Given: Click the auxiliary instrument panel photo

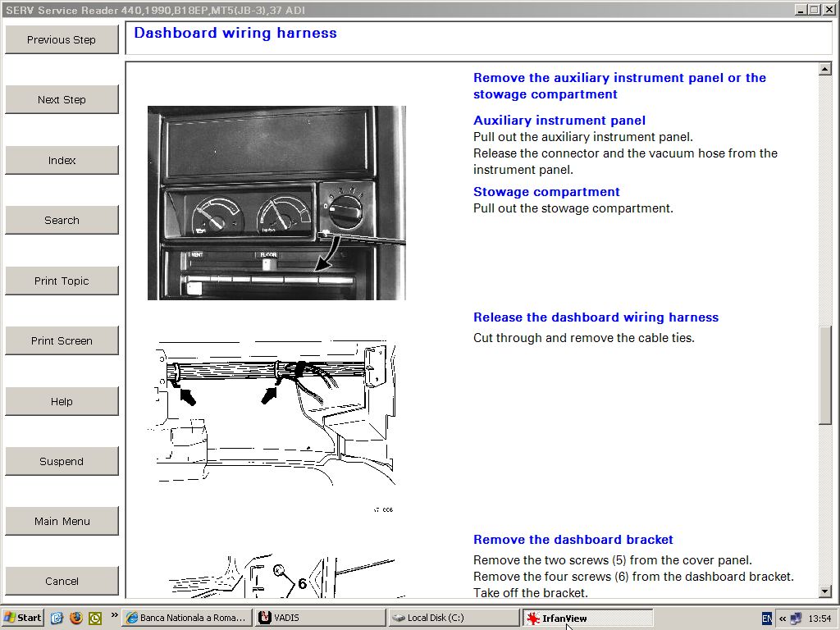Looking at the screenshot, I should tap(276, 203).
